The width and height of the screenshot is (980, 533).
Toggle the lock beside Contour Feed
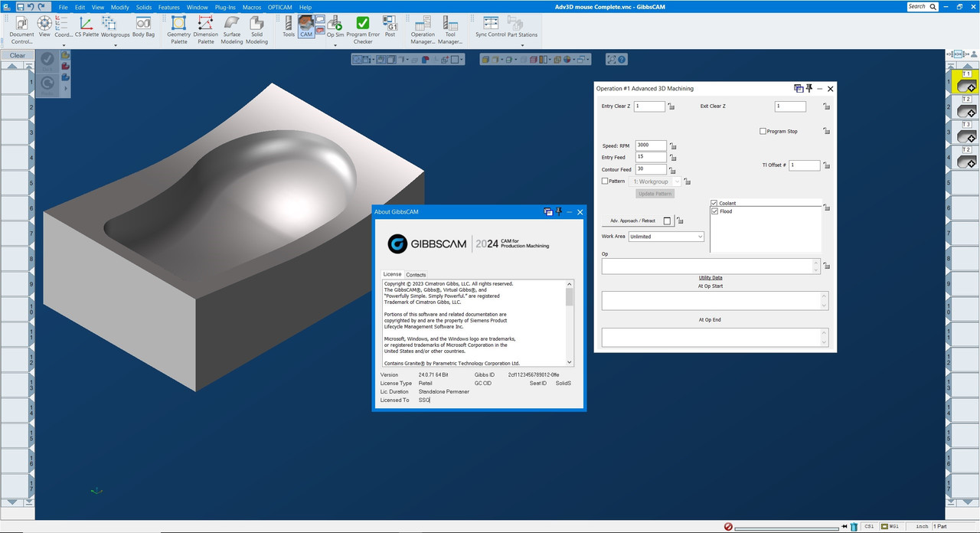(x=672, y=170)
